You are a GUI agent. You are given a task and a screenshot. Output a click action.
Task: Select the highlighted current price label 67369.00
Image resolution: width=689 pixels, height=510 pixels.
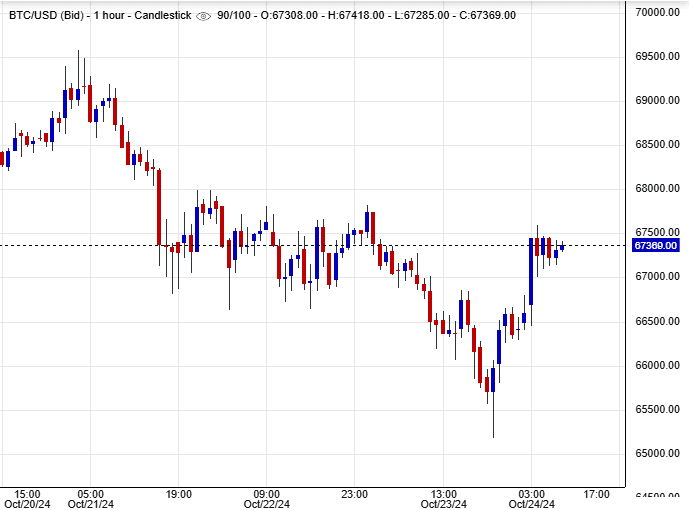tap(655, 246)
